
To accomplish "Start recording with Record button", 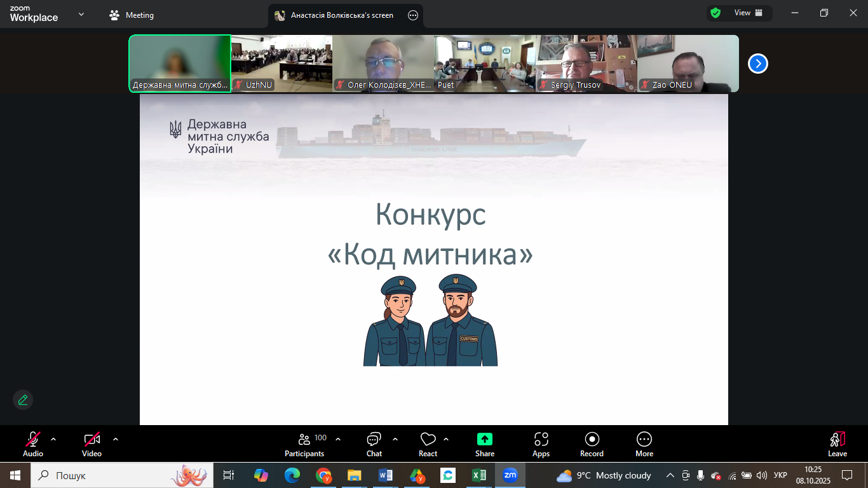I will (592, 444).
